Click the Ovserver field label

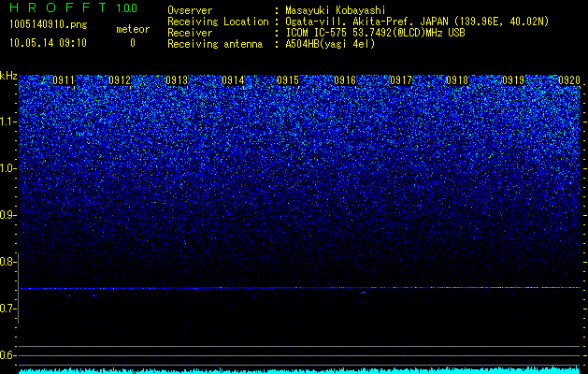190,10
